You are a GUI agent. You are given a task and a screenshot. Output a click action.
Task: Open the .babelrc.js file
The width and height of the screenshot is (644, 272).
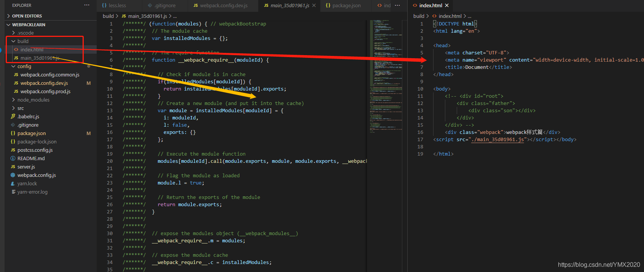click(51, 116)
